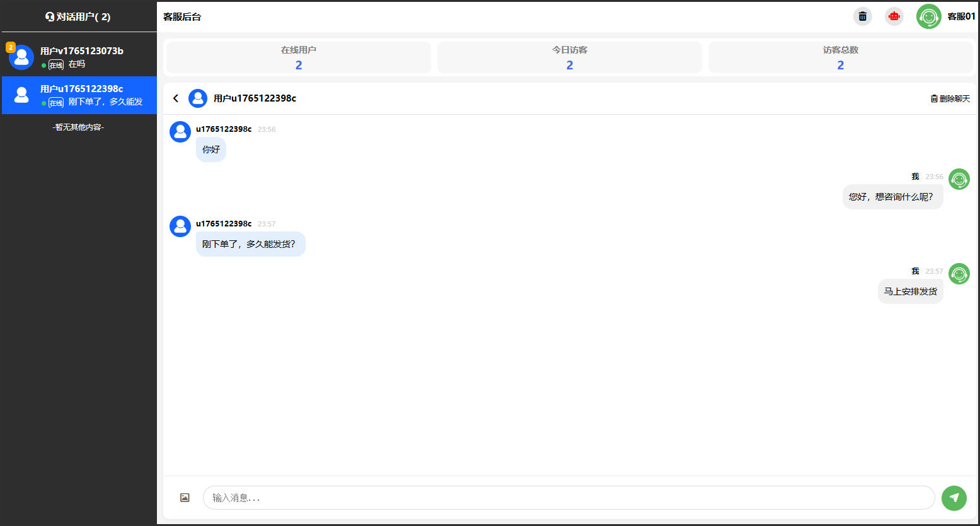
Task: Click the unread badge on first user avatar
Action: click(x=11, y=47)
